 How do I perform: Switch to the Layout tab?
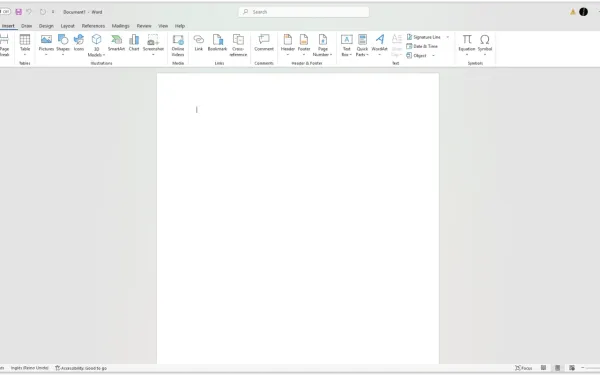coord(68,26)
